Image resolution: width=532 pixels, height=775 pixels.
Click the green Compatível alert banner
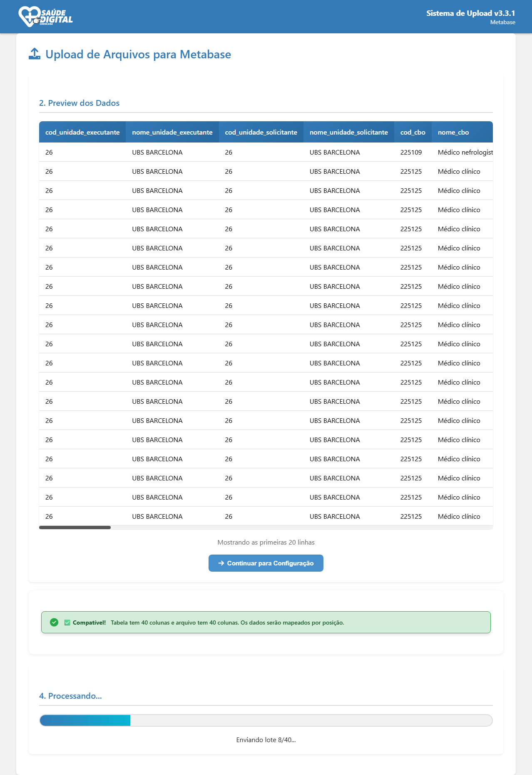pyautogui.click(x=266, y=622)
